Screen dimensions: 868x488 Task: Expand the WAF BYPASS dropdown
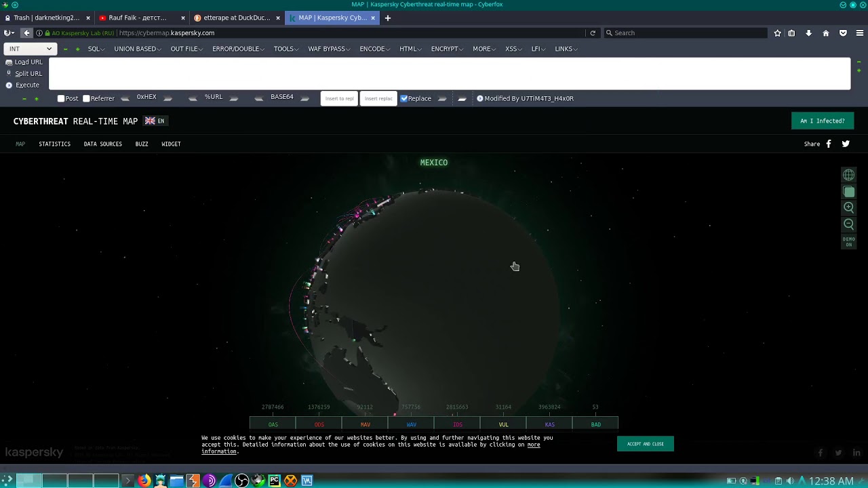click(329, 49)
